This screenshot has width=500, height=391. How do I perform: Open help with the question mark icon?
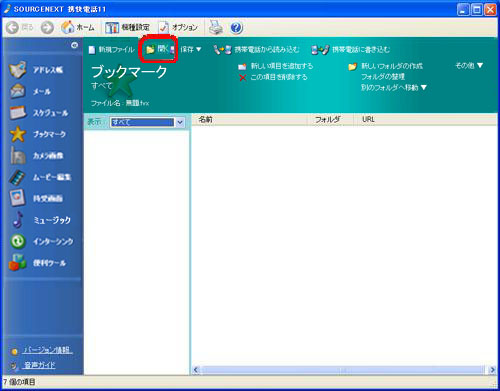click(236, 28)
